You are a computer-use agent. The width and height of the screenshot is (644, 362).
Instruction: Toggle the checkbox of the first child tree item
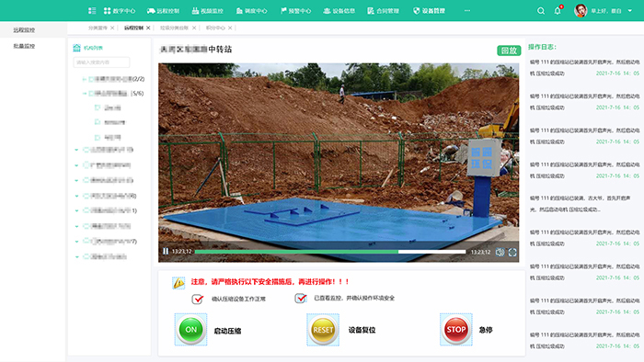(98, 107)
